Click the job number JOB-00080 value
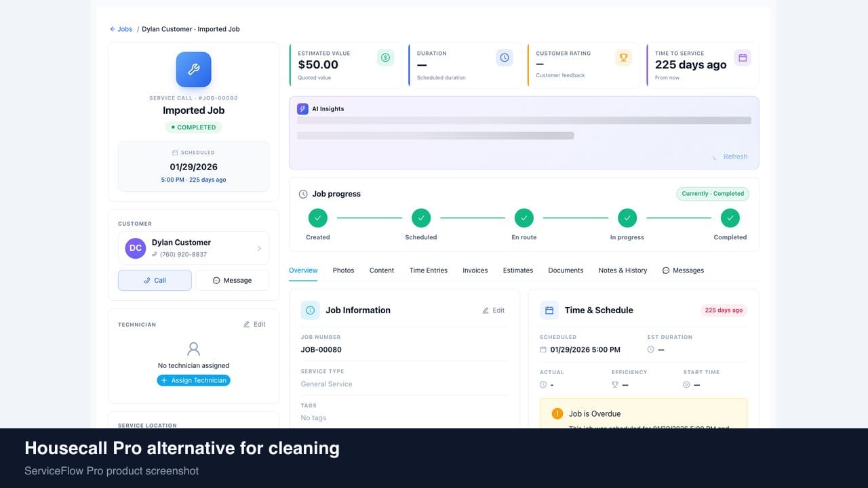This screenshot has height=488, width=868. pyautogui.click(x=321, y=350)
